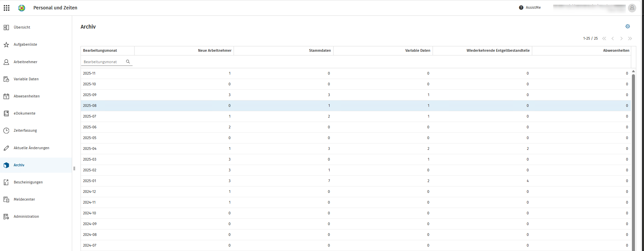
Task: Go to previous page arrow
Action: (613, 38)
